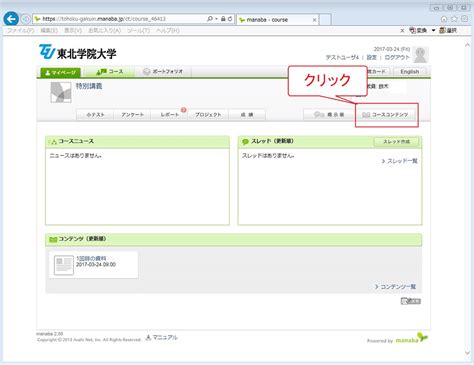The image size is (474, 365).
Task: Click the 1回目の資料 document thumbnail
Action: 64,265
